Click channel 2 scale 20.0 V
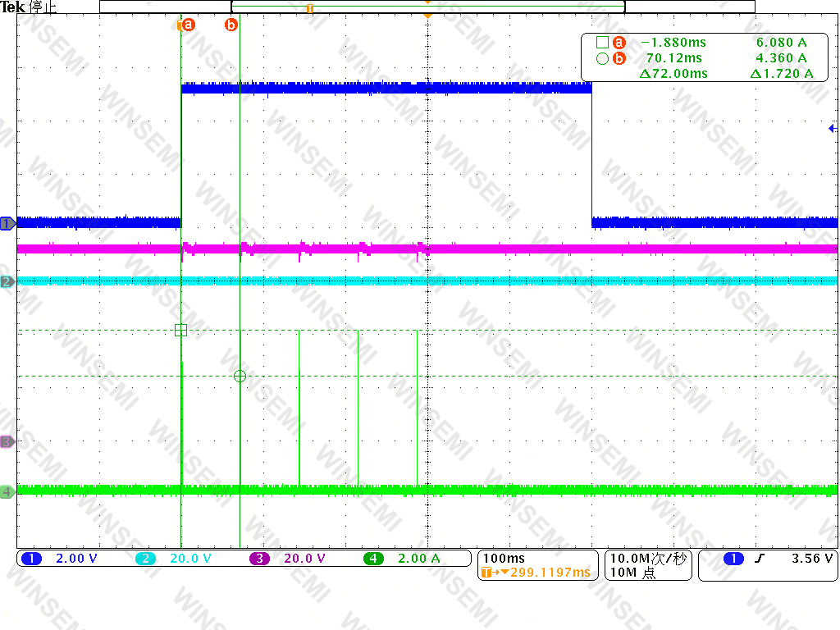Image resolution: width=840 pixels, height=630 pixels. click(190, 559)
